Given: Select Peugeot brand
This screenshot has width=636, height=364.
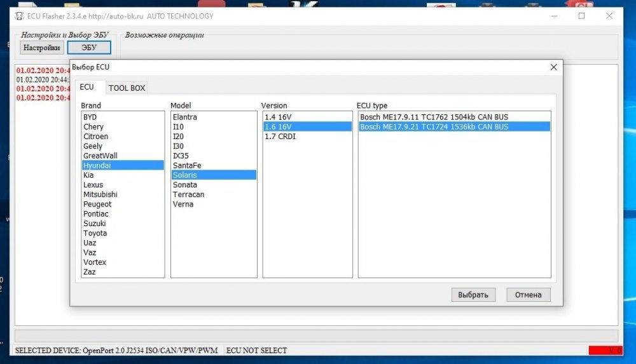Looking at the screenshot, I should click(123, 205).
